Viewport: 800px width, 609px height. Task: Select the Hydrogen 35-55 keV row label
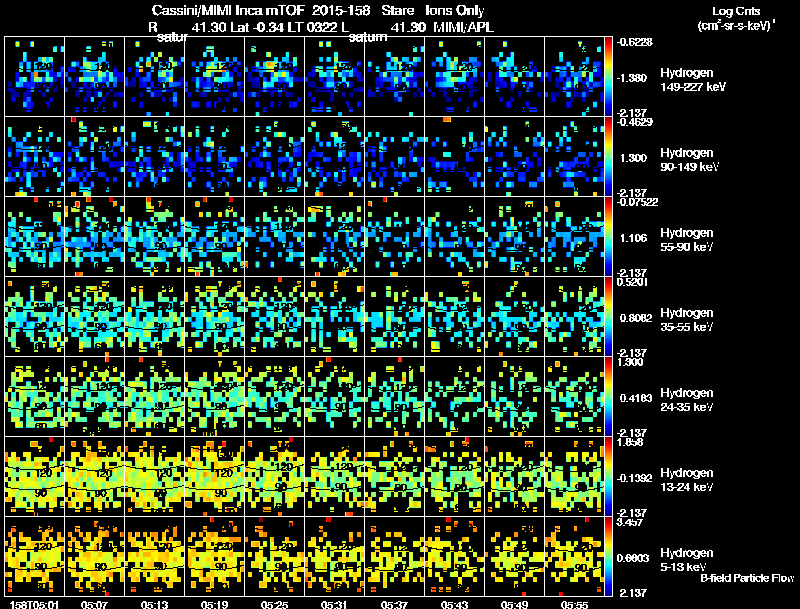[x=687, y=320]
